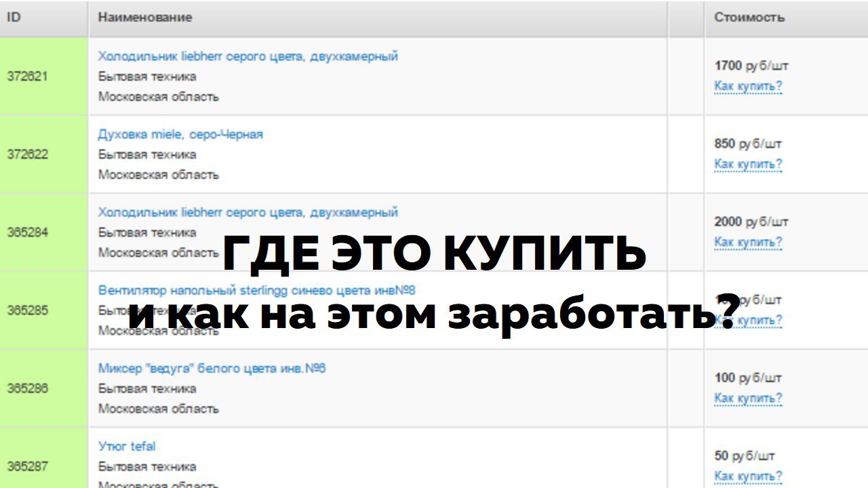This screenshot has width=868, height=488.
Task: Open the Холодильник liebherr link in row 365284
Action: 248,213
